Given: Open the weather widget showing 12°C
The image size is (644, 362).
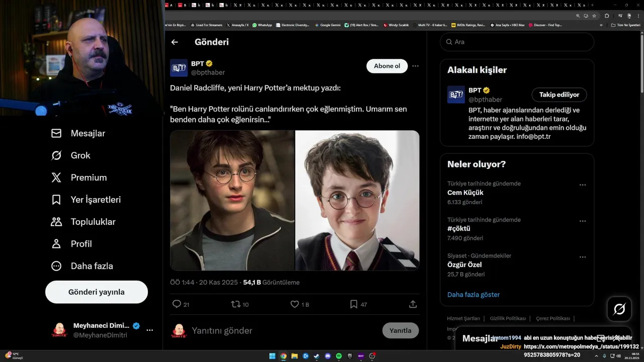Looking at the screenshot, I should (x=14, y=356).
